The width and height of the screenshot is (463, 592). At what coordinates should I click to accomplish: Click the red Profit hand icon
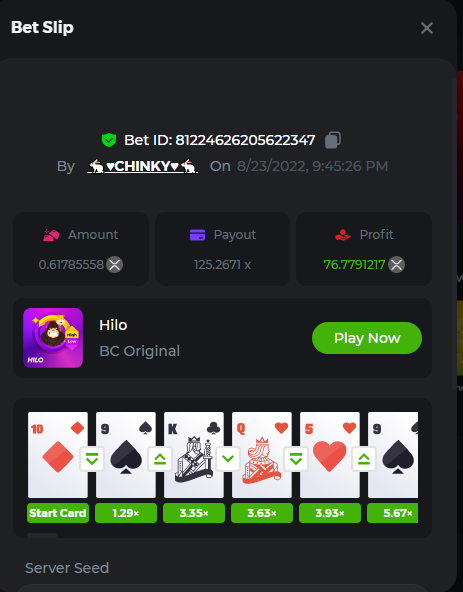[343, 235]
